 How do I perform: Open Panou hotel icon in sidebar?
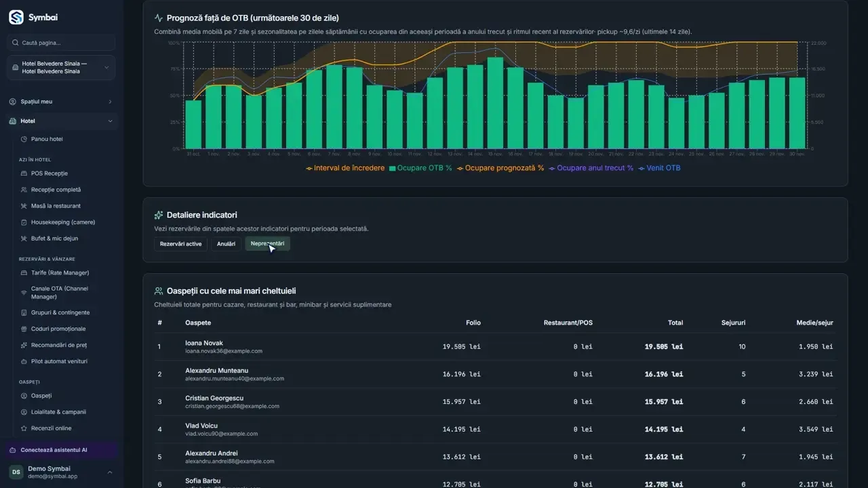pyautogui.click(x=24, y=139)
